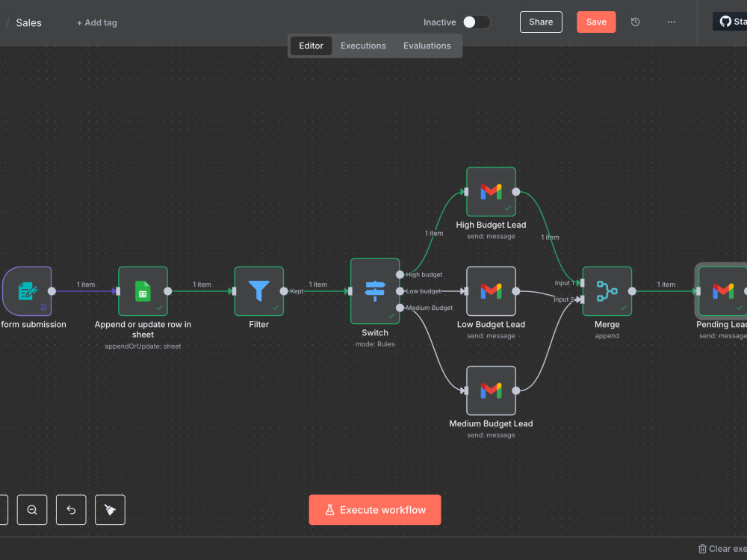
Task: Click the Medium Budget Lead label
Action: [491, 423]
